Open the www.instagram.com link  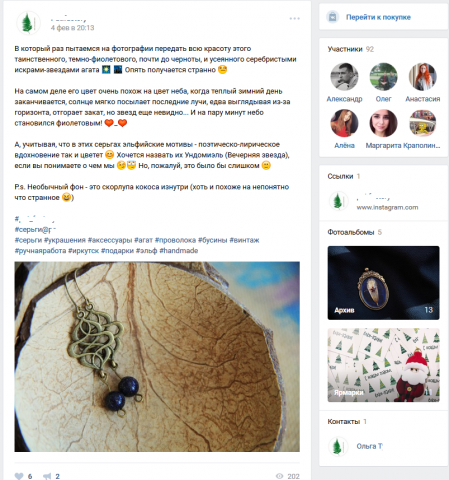pyautogui.click(x=387, y=207)
